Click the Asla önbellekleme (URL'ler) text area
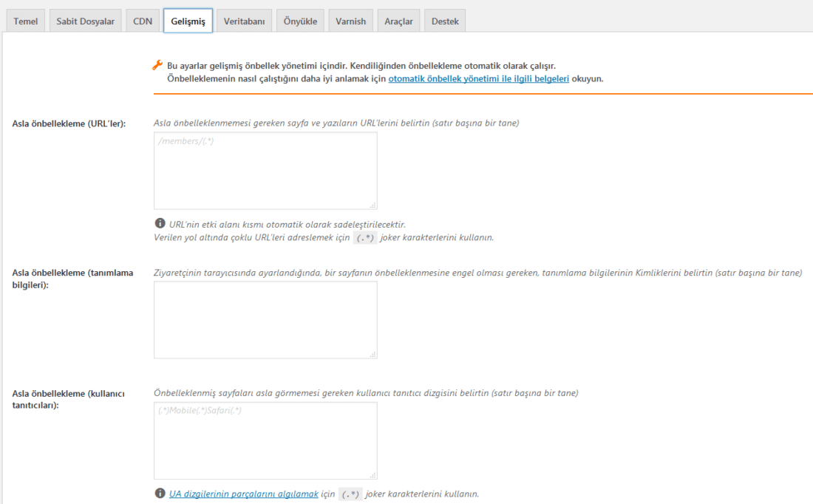 (x=265, y=171)
